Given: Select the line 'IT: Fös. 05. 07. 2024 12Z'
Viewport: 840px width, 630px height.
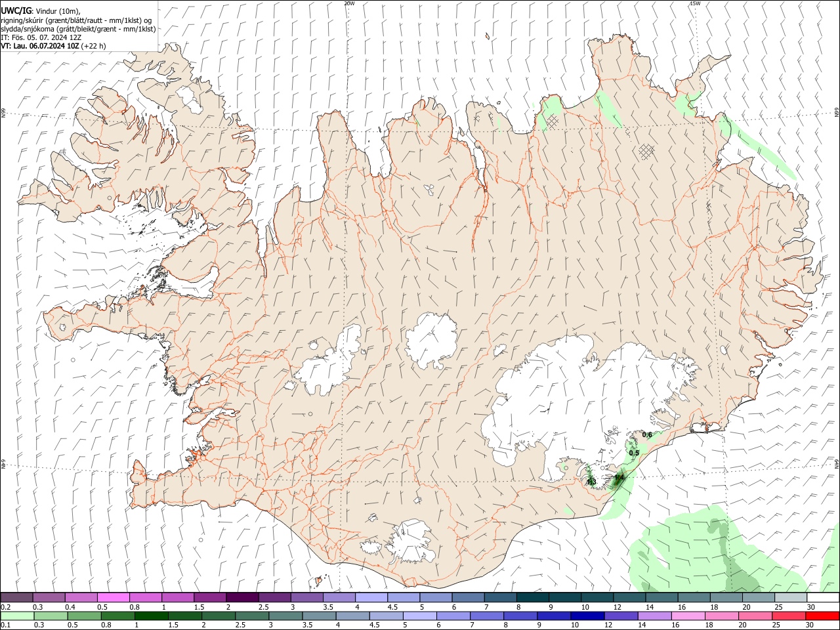Looking at the screenshot, I should pos(41,37).
